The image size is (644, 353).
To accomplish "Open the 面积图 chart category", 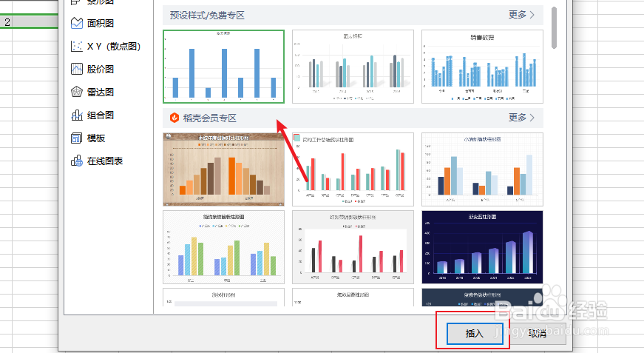I will 101,23.
